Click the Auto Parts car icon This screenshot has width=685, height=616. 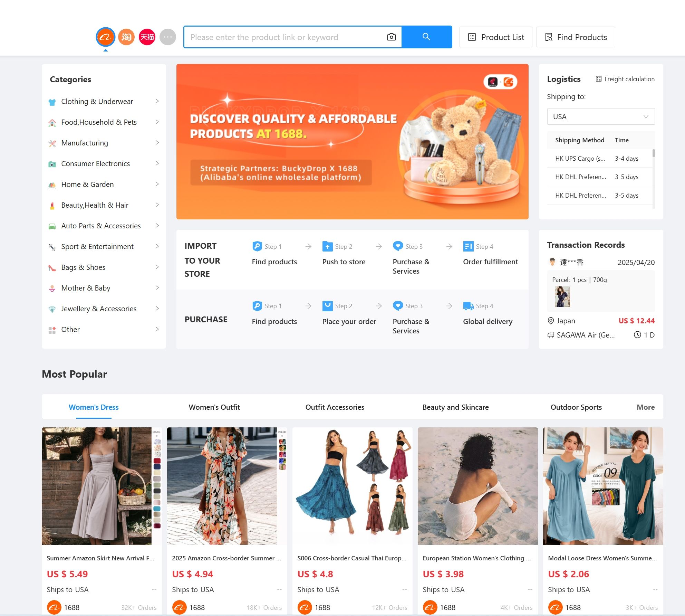[x=52, y=226]
